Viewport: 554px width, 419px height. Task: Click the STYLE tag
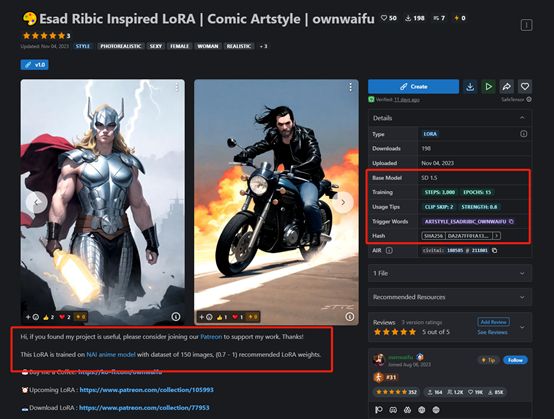click(x=83, y=46)
